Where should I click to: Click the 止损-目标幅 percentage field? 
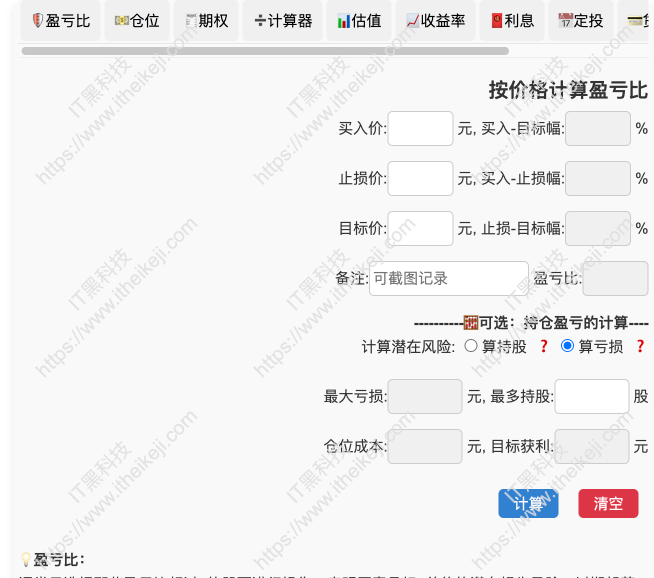pyautogui.click(x=598, y=229)
